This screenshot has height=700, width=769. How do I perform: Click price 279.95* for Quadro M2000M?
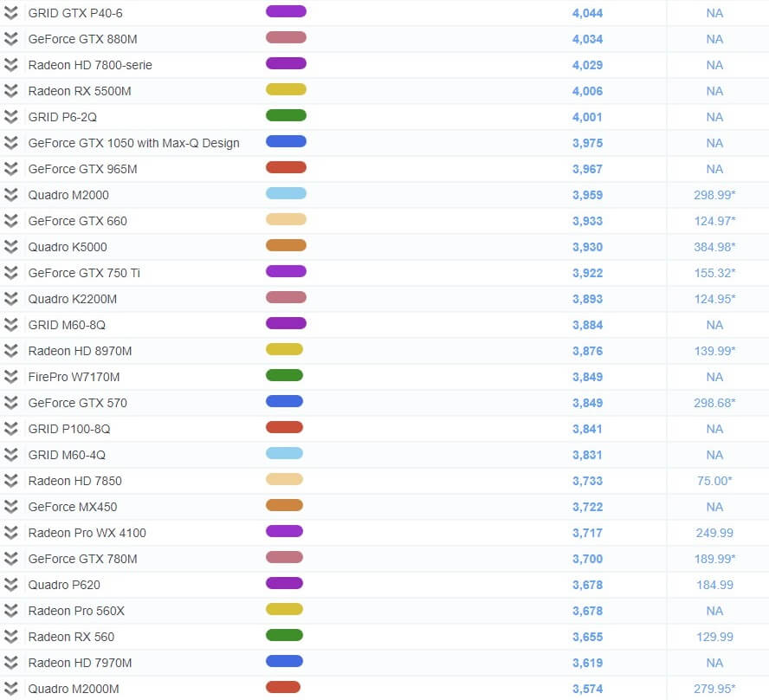point(714,690)
